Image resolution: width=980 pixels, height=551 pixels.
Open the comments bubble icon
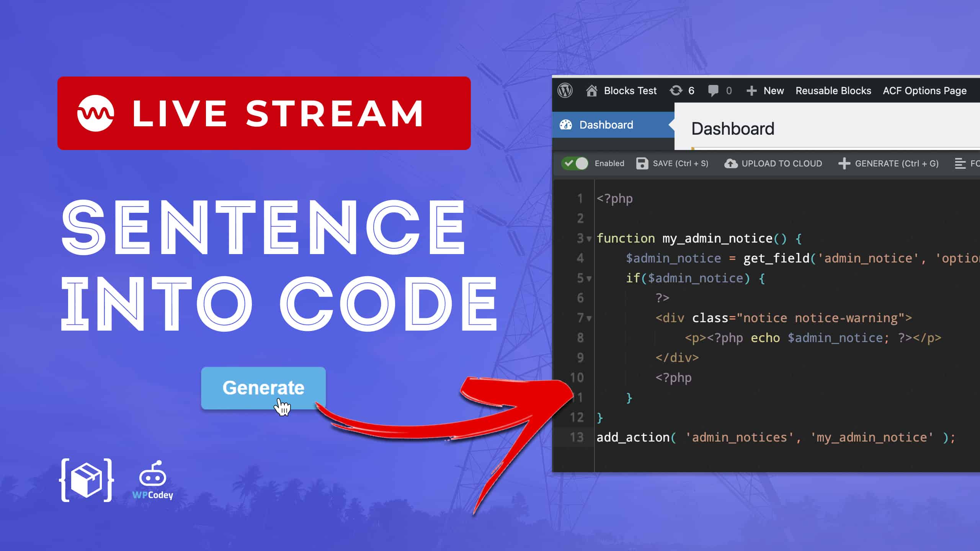[713, 91]
